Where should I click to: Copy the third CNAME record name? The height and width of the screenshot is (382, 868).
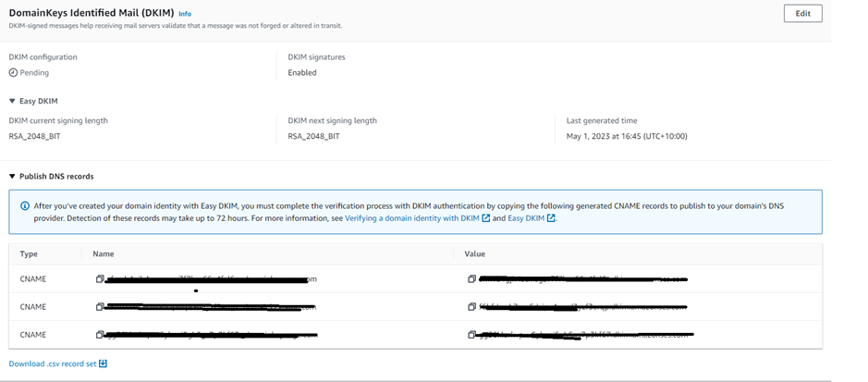tap(100, 335)
